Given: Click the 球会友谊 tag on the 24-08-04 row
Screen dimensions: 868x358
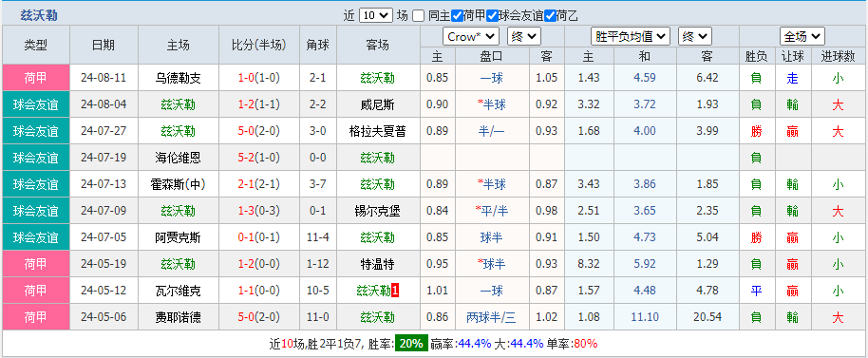Looking at the screenshot, I should (36, 104).
